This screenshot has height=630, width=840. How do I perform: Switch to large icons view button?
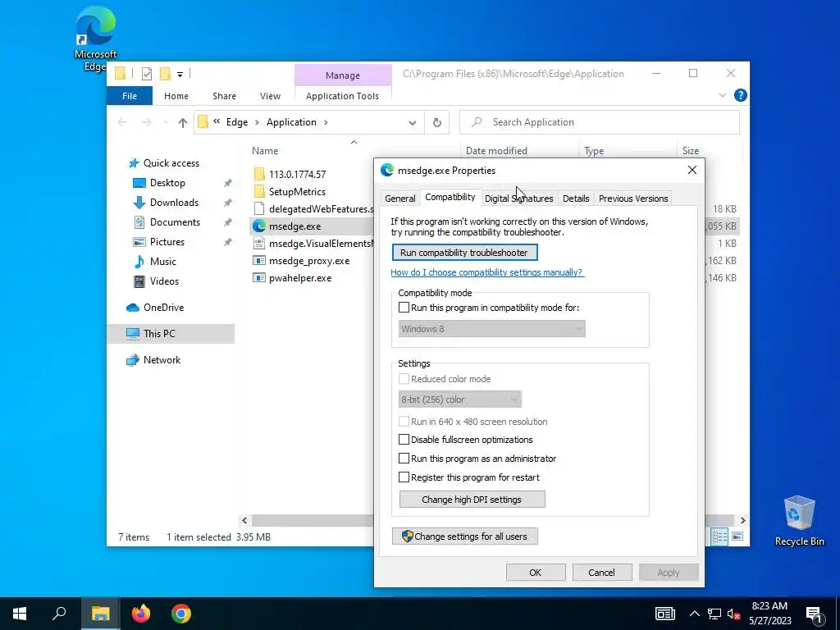tap(737, 536)
